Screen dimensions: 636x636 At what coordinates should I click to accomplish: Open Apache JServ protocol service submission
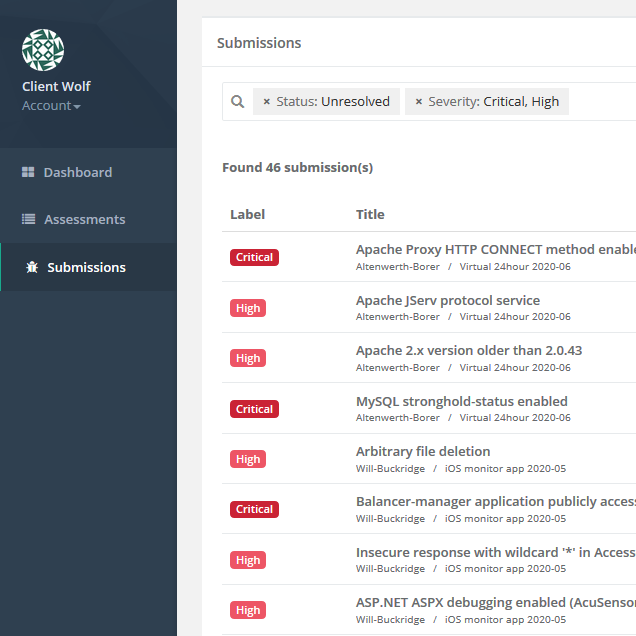[x=448, y=301]
